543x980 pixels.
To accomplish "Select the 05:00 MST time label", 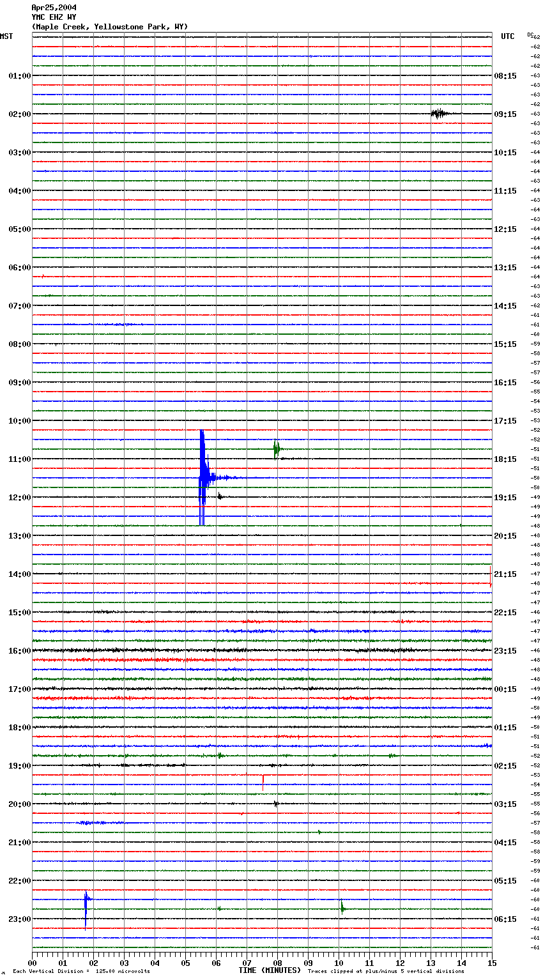I will pyautogui.click(x=20, y=229).
